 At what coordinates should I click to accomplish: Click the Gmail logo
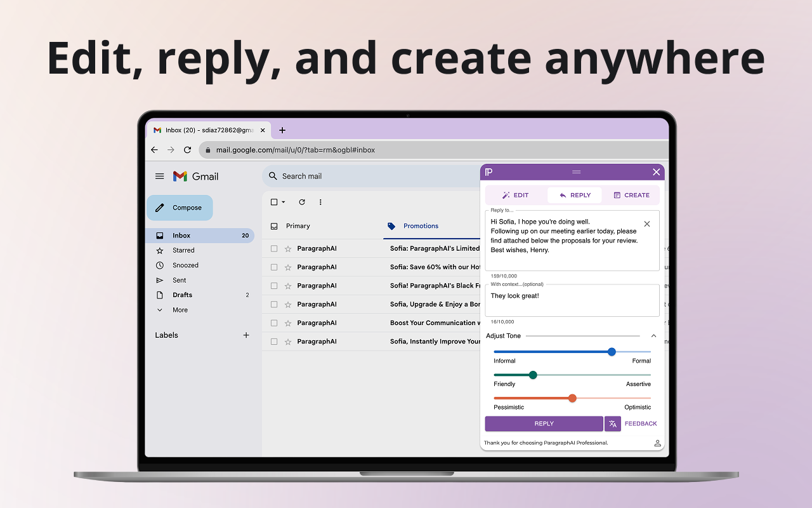pyautogui.click(x=196, y=177)
